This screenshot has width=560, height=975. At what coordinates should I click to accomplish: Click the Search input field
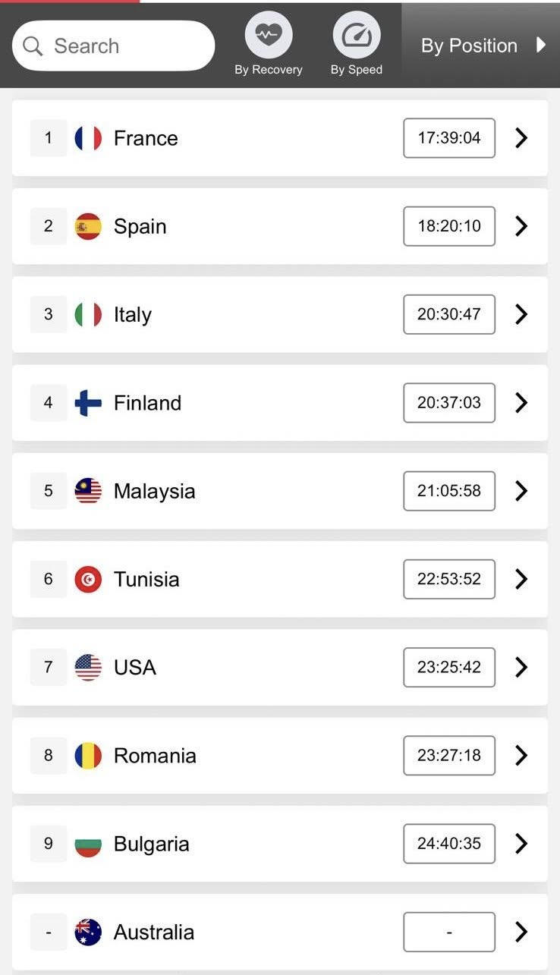pyautogui.click(x=114, y=46)
